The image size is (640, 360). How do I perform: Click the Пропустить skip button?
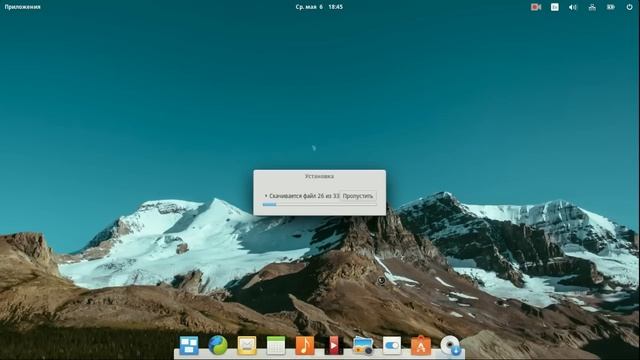click(358, 196)
